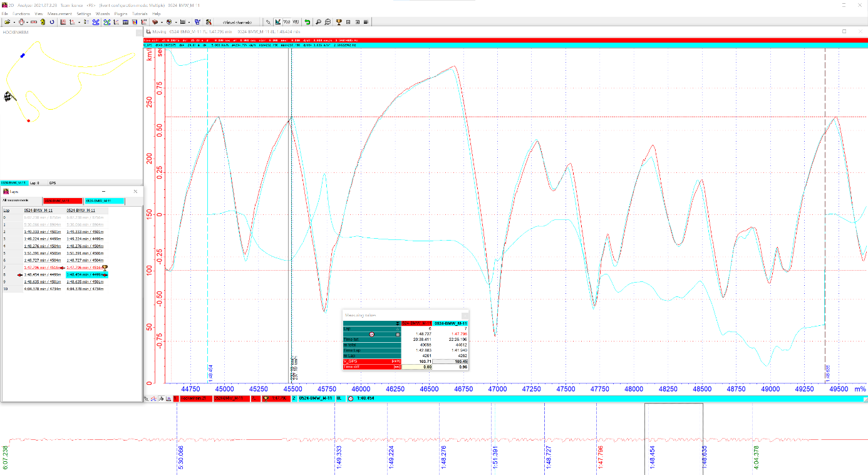Toggle the small box in Measuring values clock row

click(396, 334)
